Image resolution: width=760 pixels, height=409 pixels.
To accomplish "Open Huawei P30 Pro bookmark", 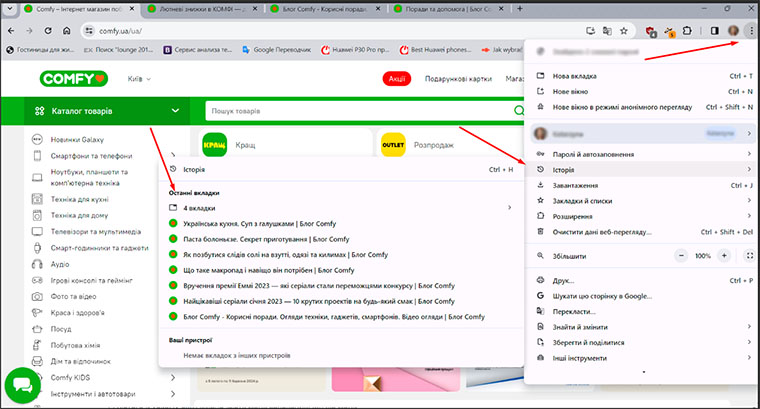I will coord(355,49).
